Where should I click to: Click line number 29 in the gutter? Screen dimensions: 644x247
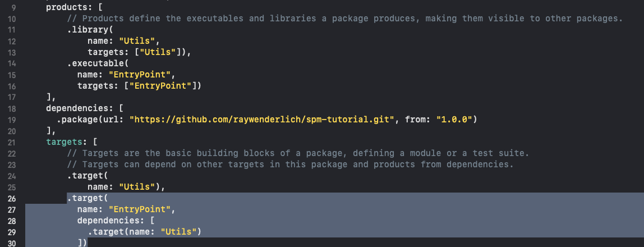11,232
